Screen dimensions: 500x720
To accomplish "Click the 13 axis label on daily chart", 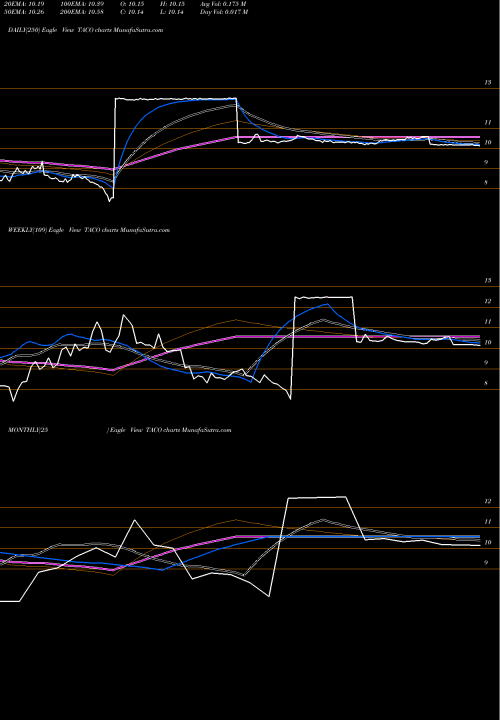I will [488, 83].
